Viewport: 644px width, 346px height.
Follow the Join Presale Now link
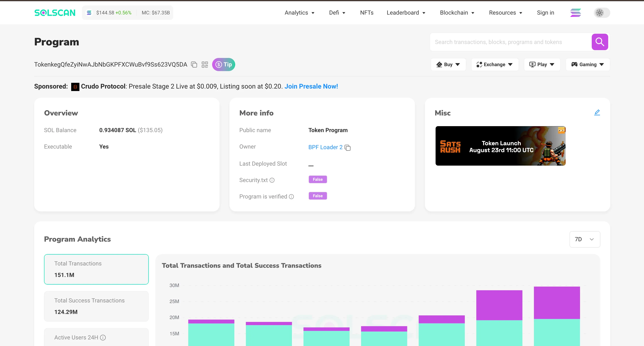(311, 86)
